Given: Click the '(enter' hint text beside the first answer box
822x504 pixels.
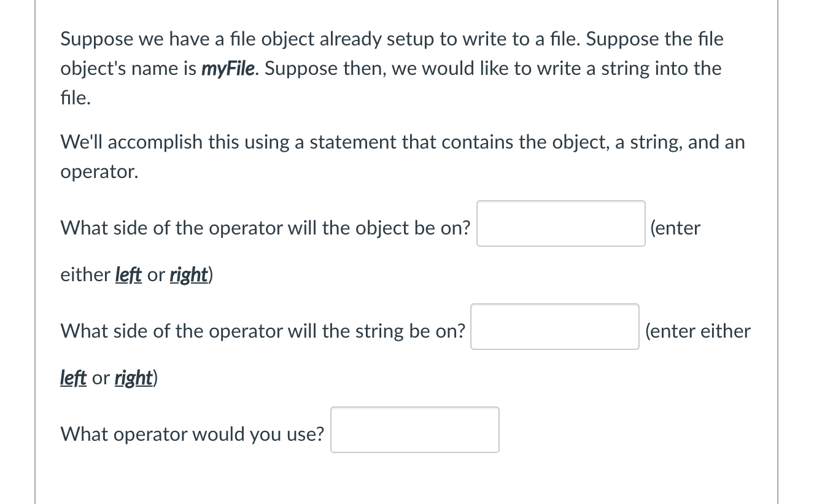Looking at the screenshot, I should [675, 227].
